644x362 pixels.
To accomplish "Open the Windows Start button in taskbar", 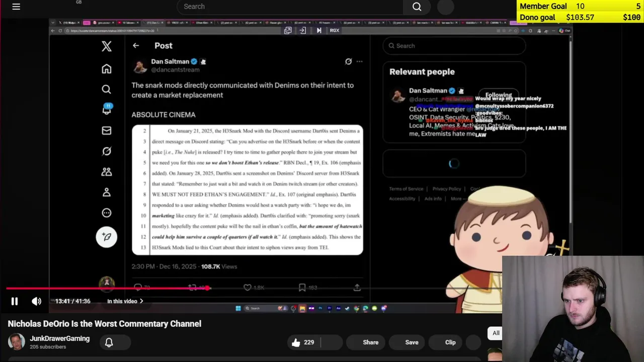I will click(238, 308).
